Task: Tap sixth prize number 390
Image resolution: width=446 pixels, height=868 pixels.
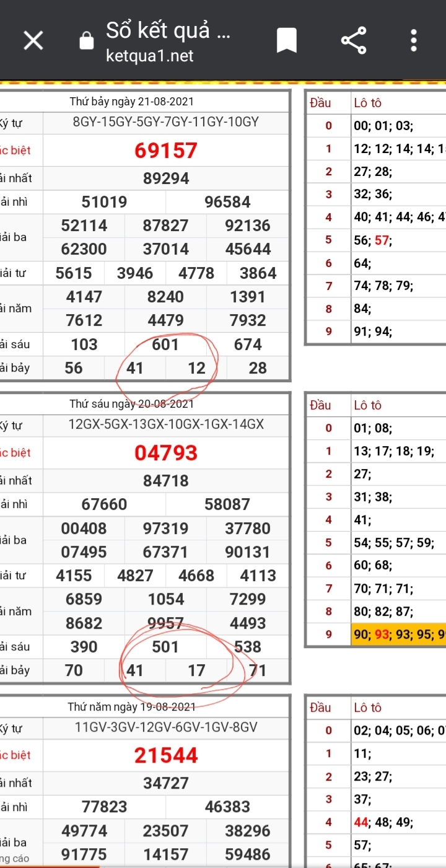Action: pyautogui.click(x=84, y=647)
